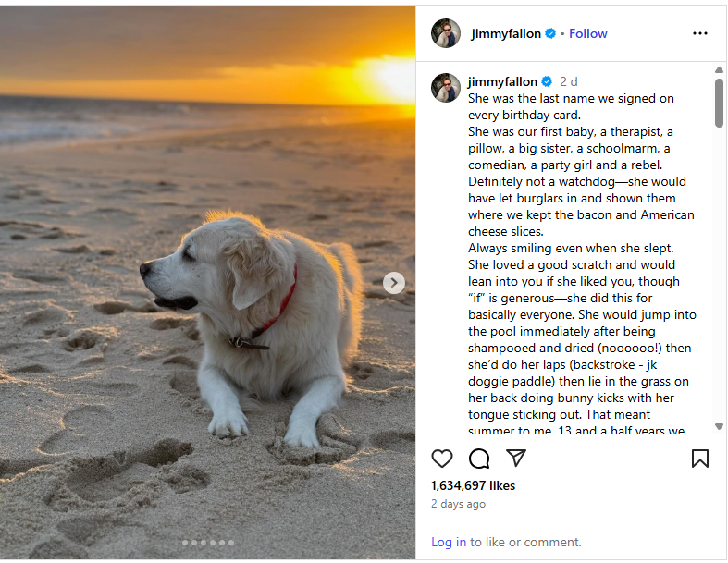Follow the jimmyfallon account
Screen dimensions: 728x563
tap(588, 33)
